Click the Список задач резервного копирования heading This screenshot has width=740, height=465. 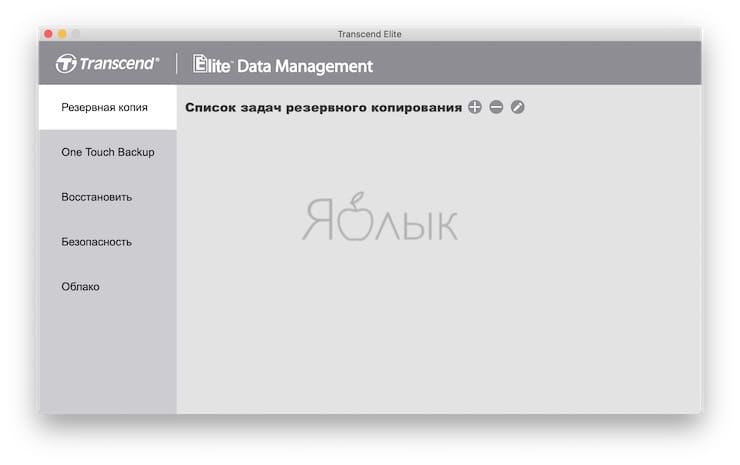[x=323, y=108]
